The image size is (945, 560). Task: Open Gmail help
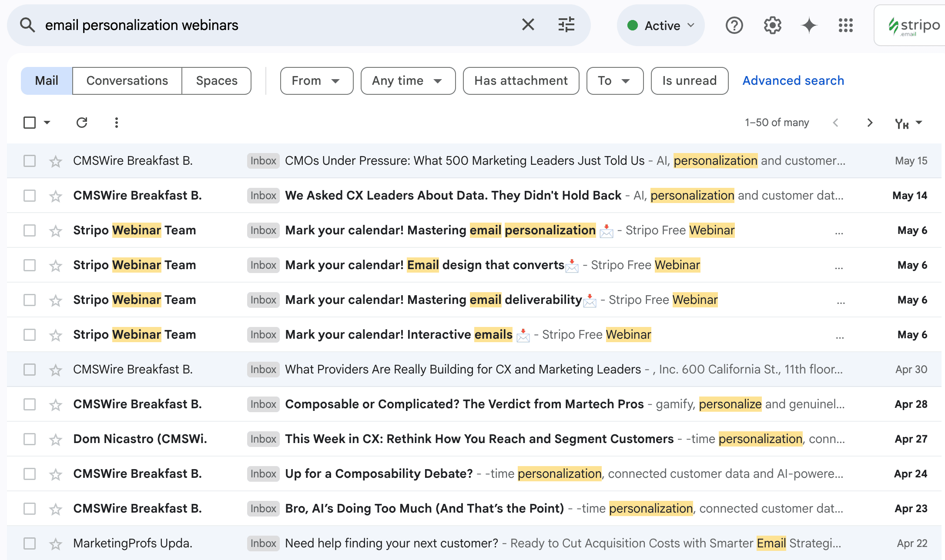[x=734, y=25]
